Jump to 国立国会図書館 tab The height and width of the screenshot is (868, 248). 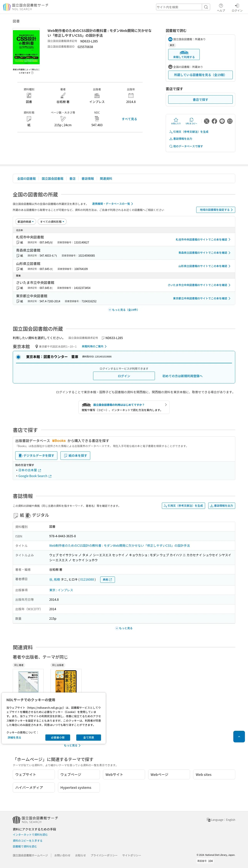tap(53, 179)
